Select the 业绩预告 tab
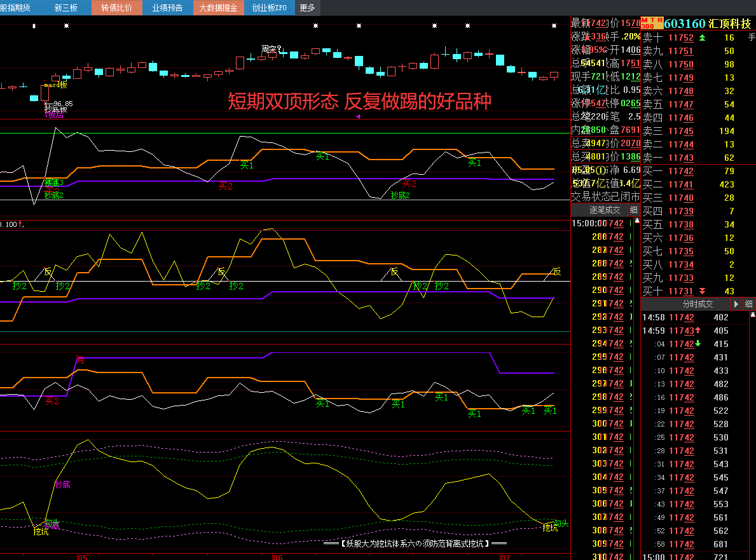The width and height of the screenshot is (756, 560). point(167,8)
